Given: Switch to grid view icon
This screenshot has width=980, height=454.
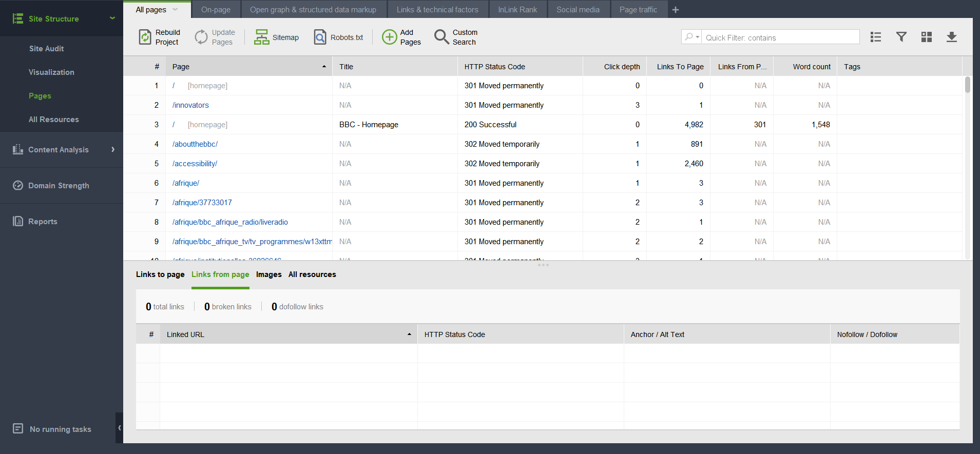Looking at the screenshot, I should point(926,37).
